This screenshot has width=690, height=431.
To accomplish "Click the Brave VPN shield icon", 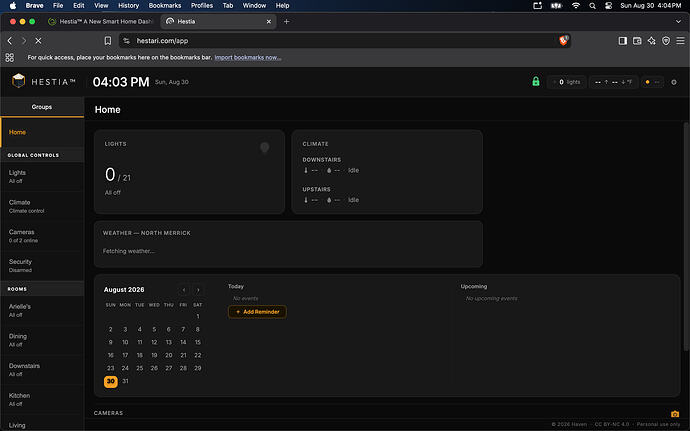I will pos(666,41).
